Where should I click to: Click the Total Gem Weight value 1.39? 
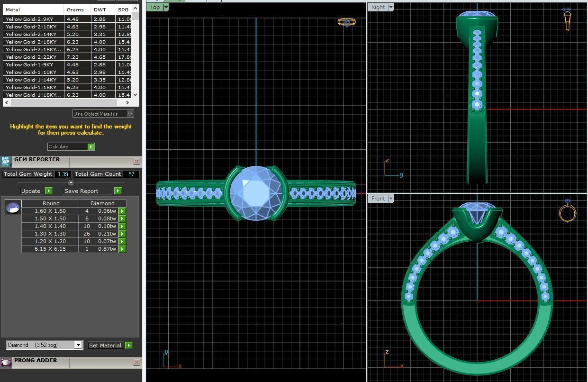(x=63, y=174)
